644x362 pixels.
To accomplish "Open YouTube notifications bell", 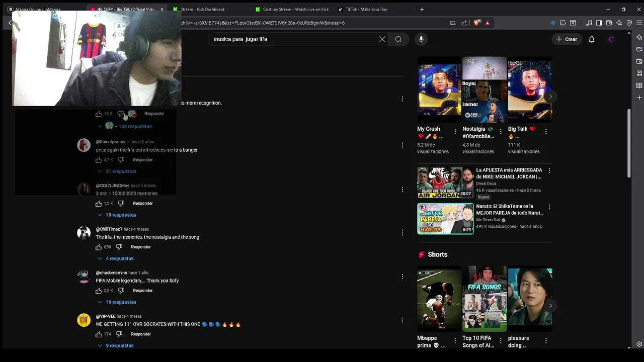I will tap(592, 39).
